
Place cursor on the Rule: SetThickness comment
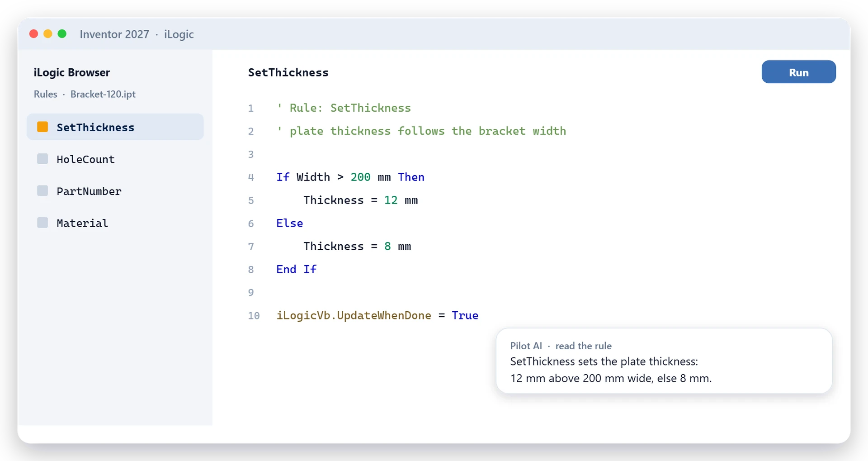click(344, 108)
